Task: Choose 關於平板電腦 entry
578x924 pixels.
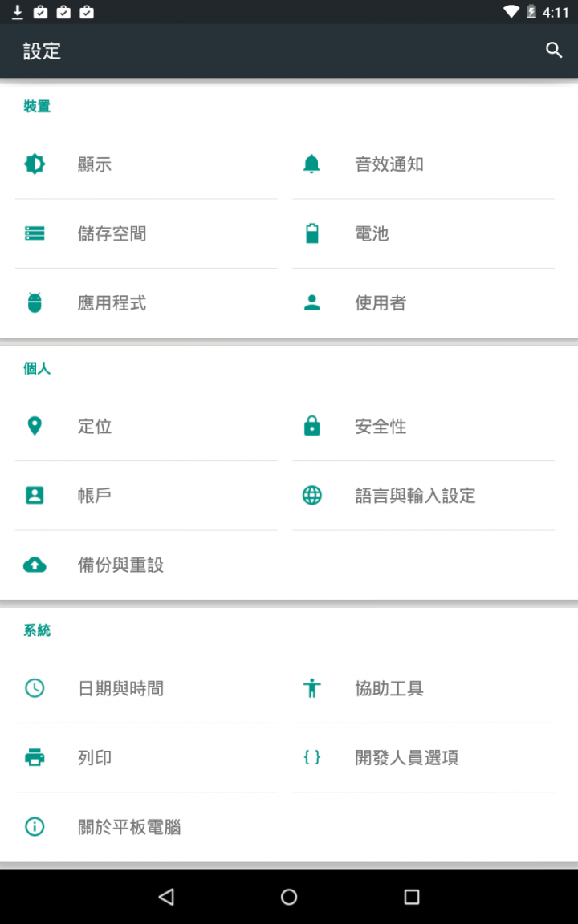Action: [x=146, y=826]
